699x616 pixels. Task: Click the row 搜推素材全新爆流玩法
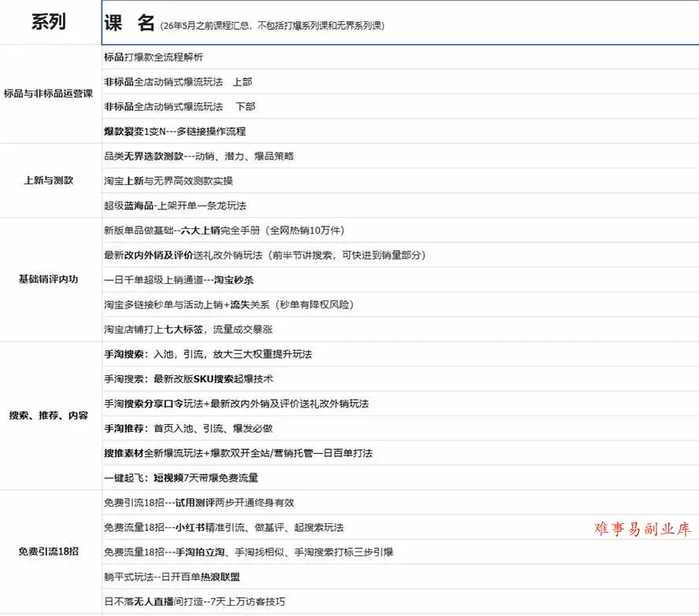click(401, 453)
